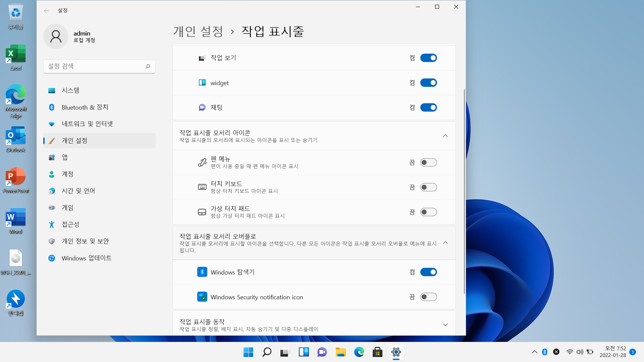The width and height of the screenshot is (644, 362).
Task: Open Widgets from taskbar
Action: coord(304,352)
